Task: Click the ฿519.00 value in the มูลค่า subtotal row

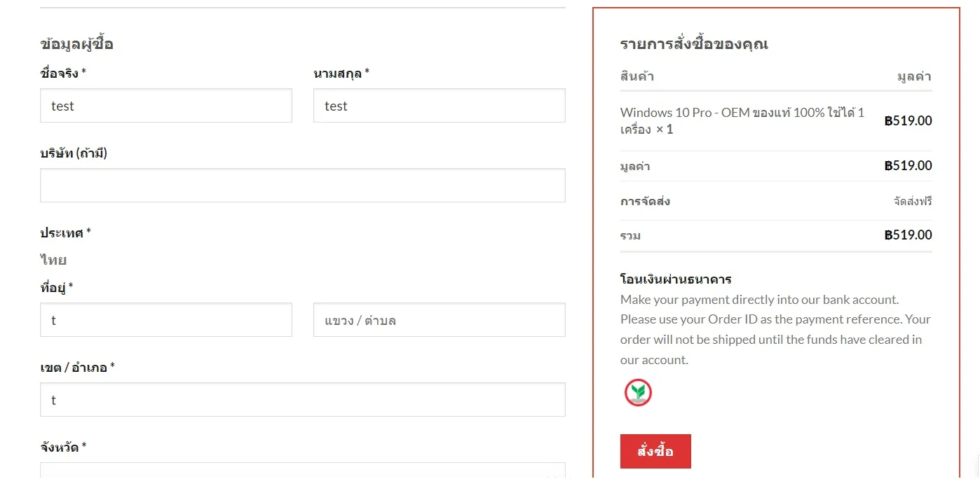Action: click(x=908, y=166)
